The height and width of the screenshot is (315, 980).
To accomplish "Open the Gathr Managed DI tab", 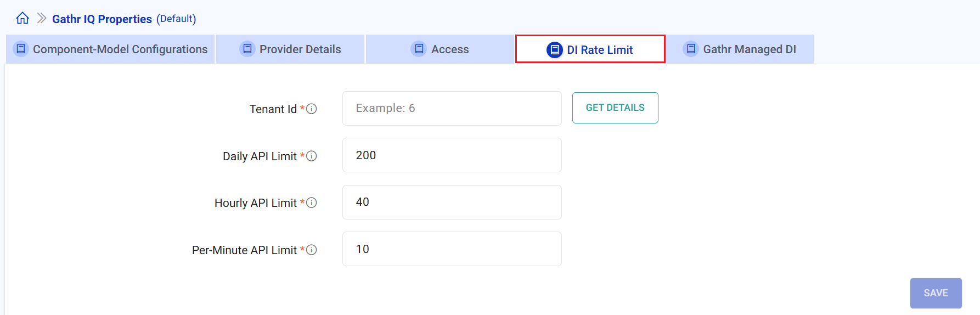I will point(740,49).
